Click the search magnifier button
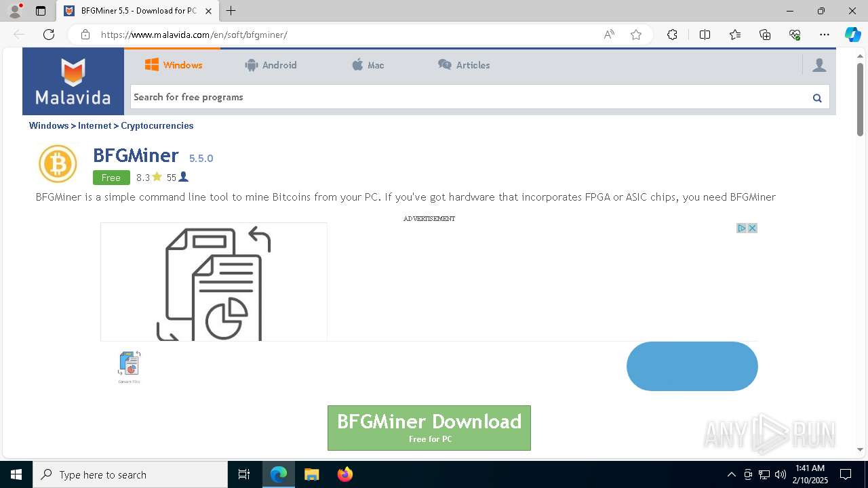Screen dimensions: 868x488 pos(817,98)
